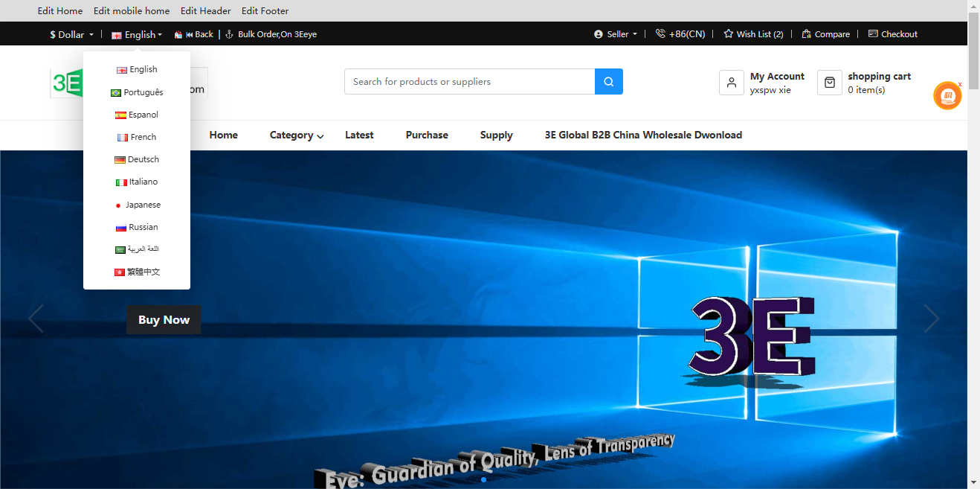Open Wish List (2)
This screenshot has width=980, height=489.
click(x=760, y=34)
